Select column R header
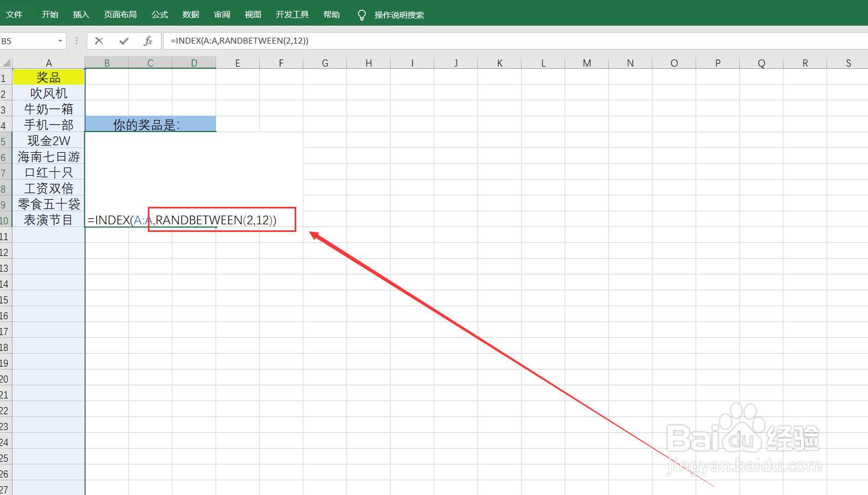Viewport: 868px width, 495px height. point(805,63)
